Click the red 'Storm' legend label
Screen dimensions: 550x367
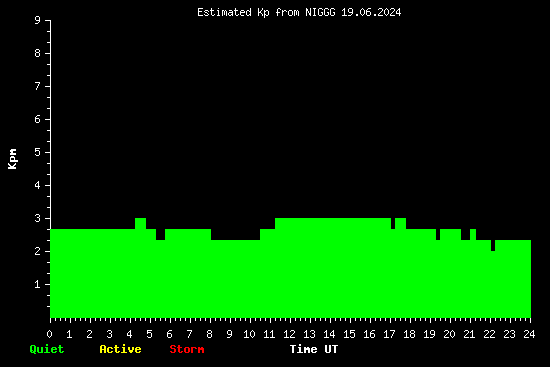187,349
